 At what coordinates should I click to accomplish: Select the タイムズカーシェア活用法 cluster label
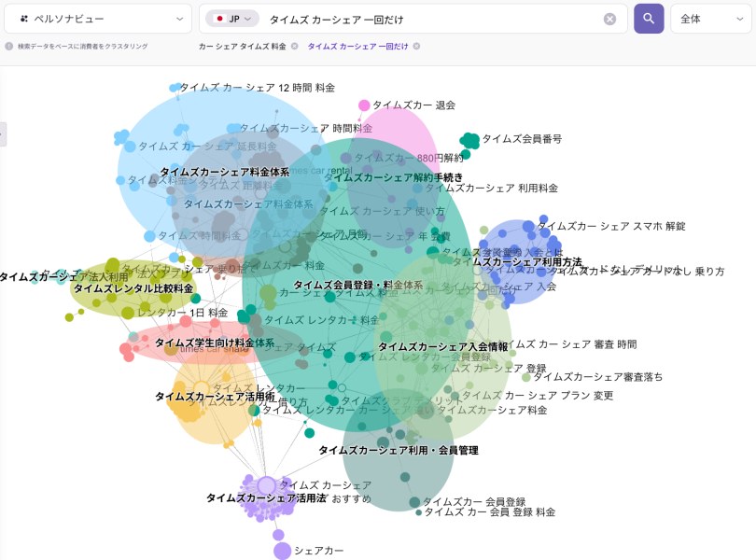pos(266,498)
